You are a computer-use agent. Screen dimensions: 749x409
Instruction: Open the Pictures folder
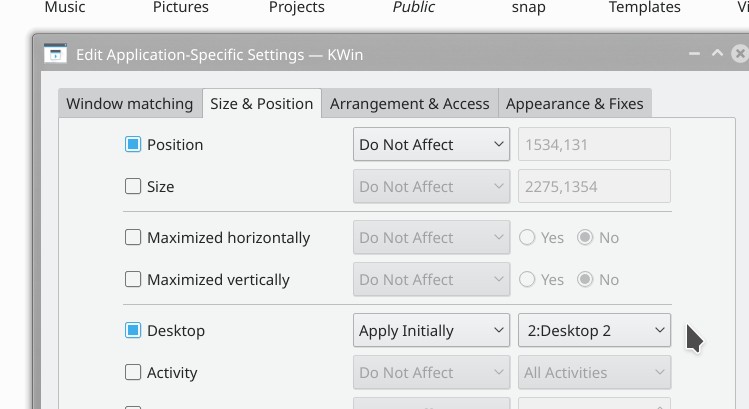181,8
